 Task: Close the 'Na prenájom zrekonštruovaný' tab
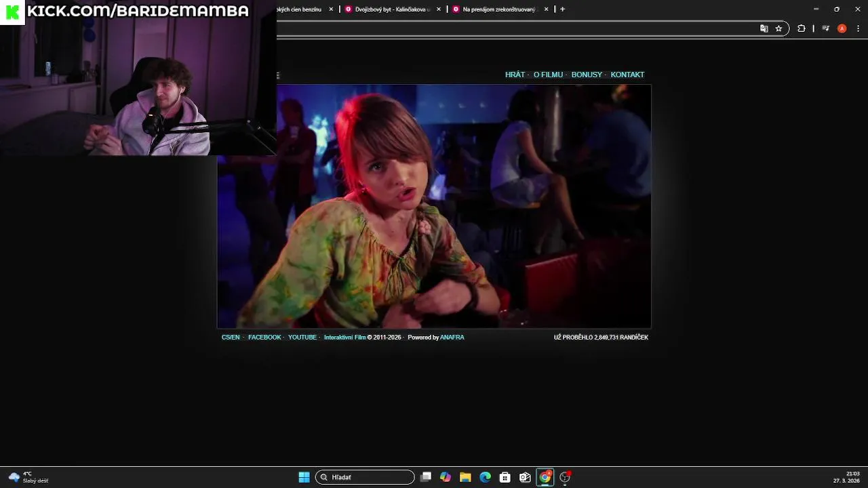[x=546, y=9]
